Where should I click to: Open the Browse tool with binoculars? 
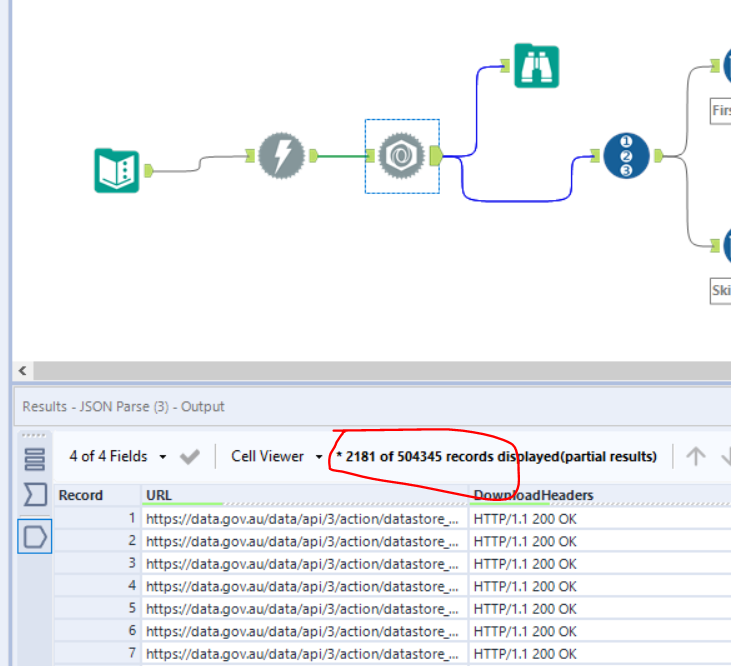pos(537,66)
